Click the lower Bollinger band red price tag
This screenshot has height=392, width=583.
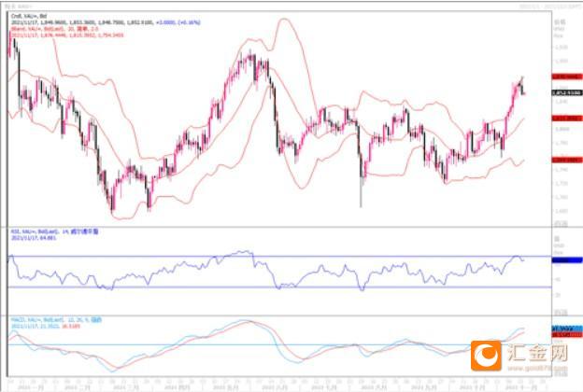click(x=566, y=160)
